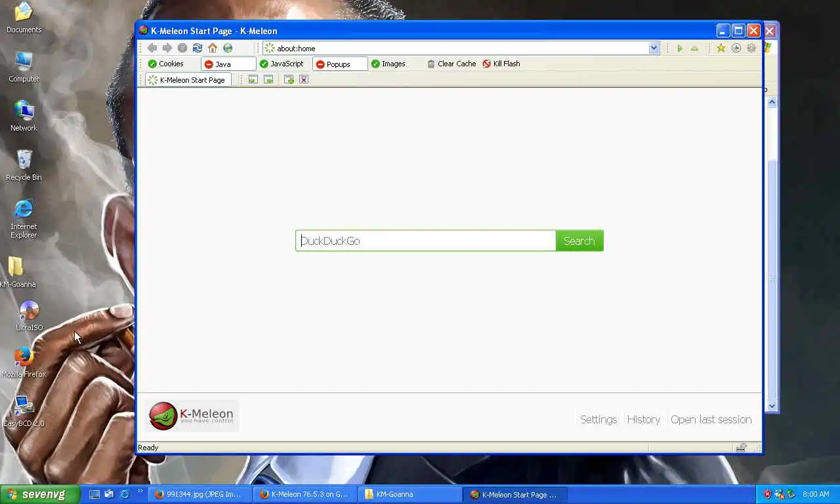Open the sevenvg Start menu
This screenshot has height=504, width=840.
39,494
